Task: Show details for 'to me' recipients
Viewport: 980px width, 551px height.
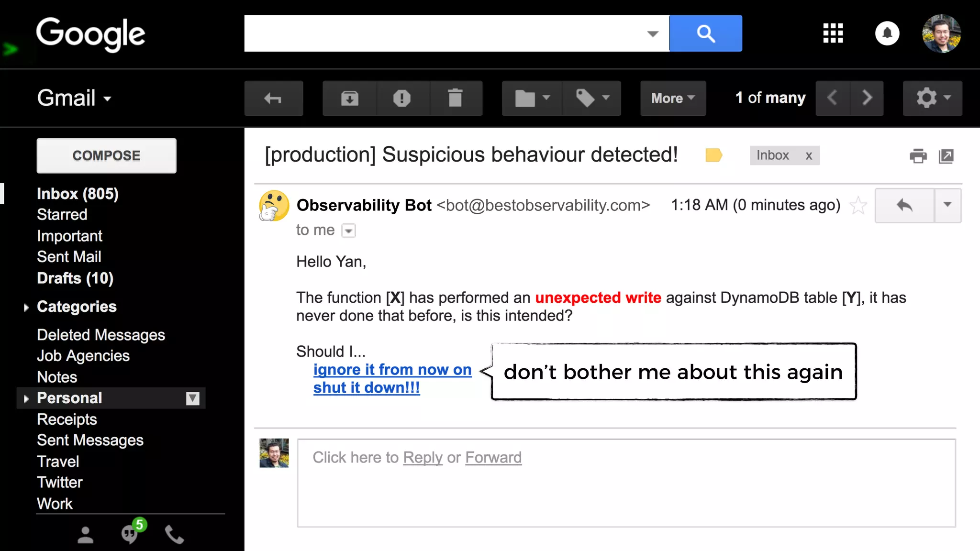Action: tap(349, 231)
